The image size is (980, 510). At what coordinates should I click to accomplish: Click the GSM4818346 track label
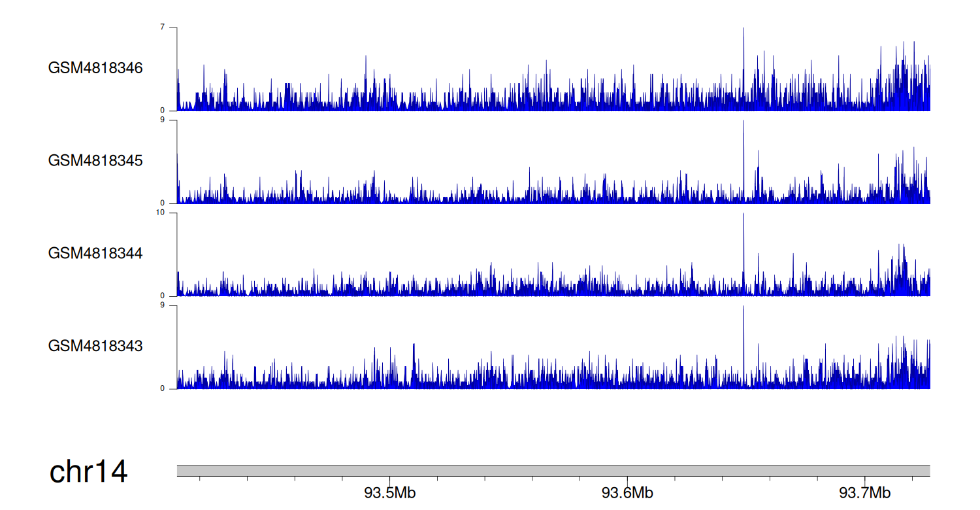tap(95, 68)
